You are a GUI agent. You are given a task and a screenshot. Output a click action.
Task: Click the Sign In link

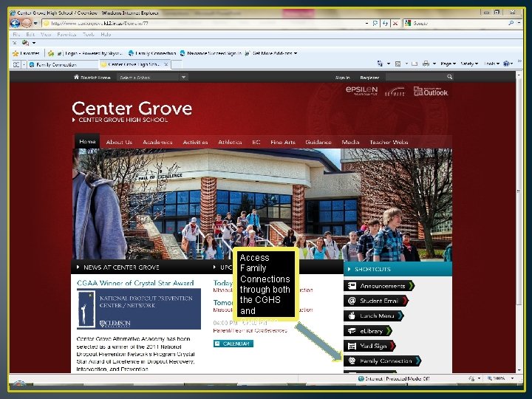pos(342,78)
